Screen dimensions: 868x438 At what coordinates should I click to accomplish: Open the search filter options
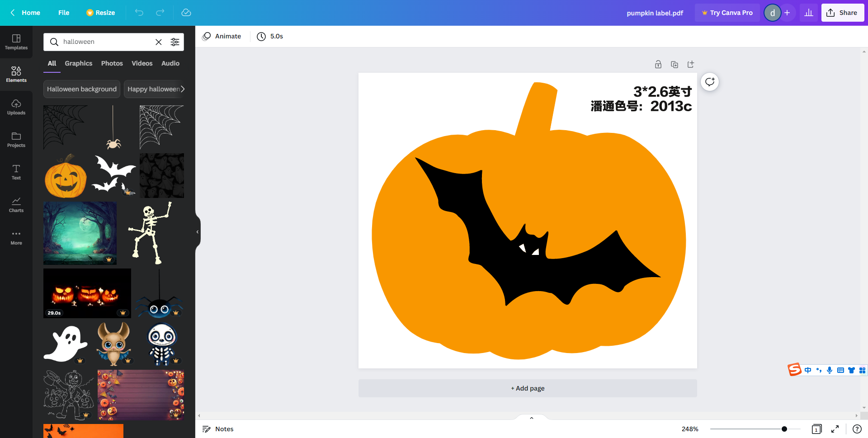coord(175,42)
